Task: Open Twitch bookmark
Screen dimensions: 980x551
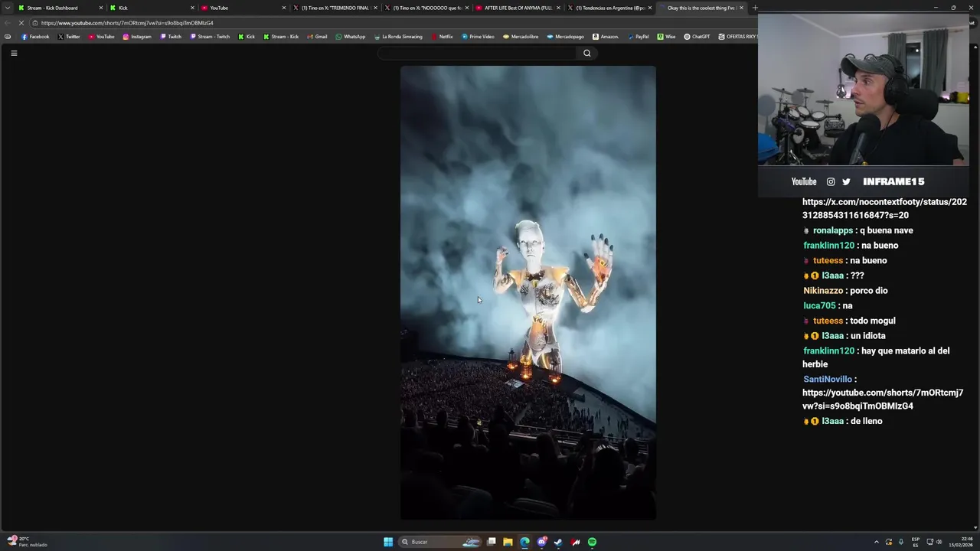Action: pos(171,37)
